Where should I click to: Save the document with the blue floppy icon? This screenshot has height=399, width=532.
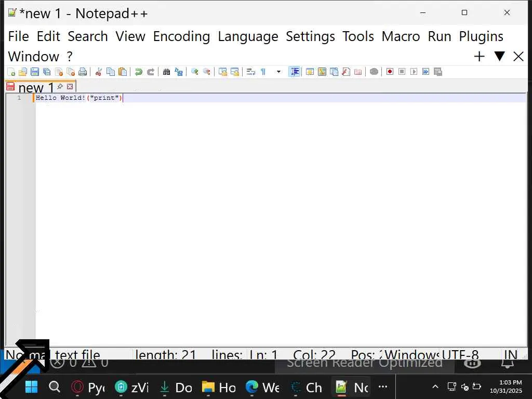coord(35,72)
